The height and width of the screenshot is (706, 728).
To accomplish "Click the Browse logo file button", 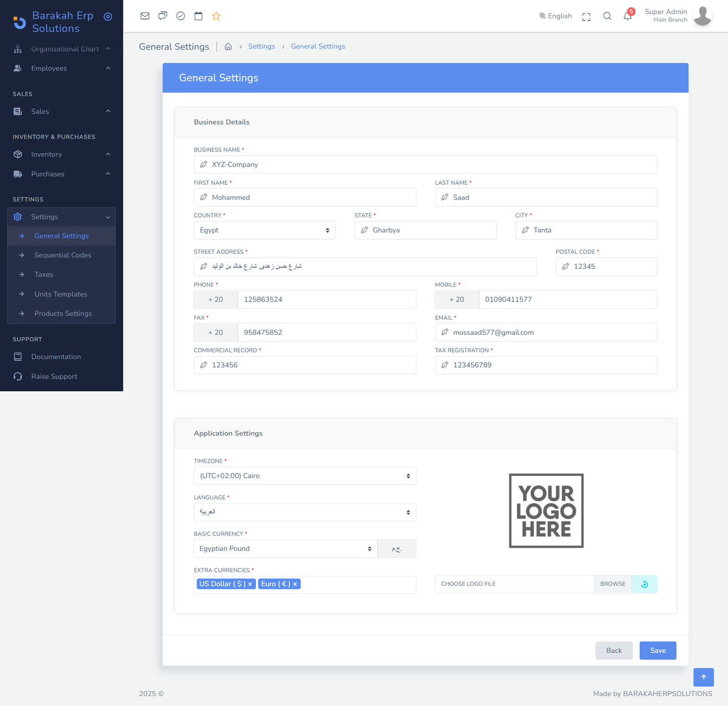I will (x=612, y=584).
